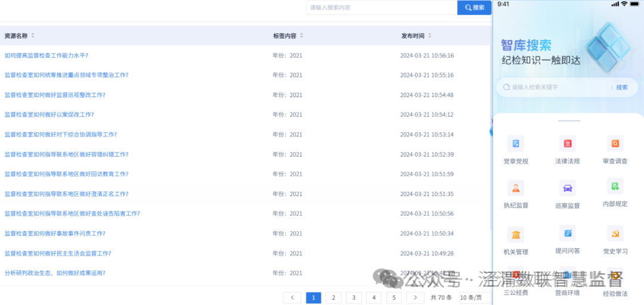Click the timestamp 2024-03-21 10:55:16
Image resolution: width=644 pixels, height=305 pixels.
tap(427, 75)
